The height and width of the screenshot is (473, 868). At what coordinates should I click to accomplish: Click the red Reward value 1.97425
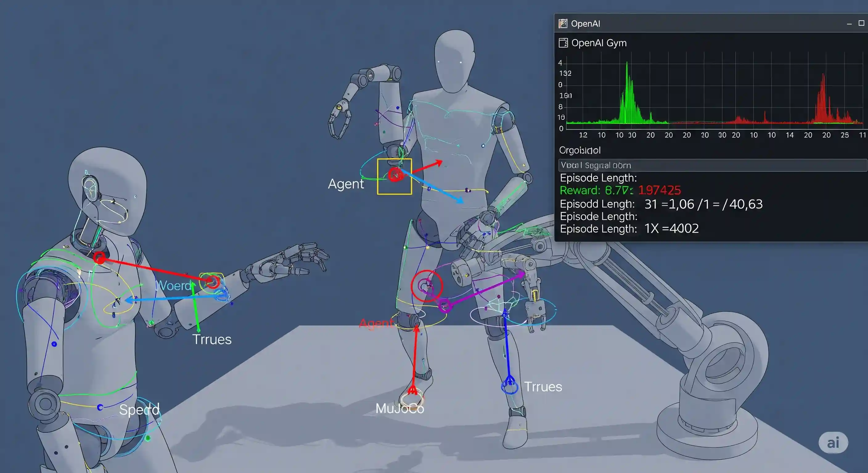[x=659, y=190]
